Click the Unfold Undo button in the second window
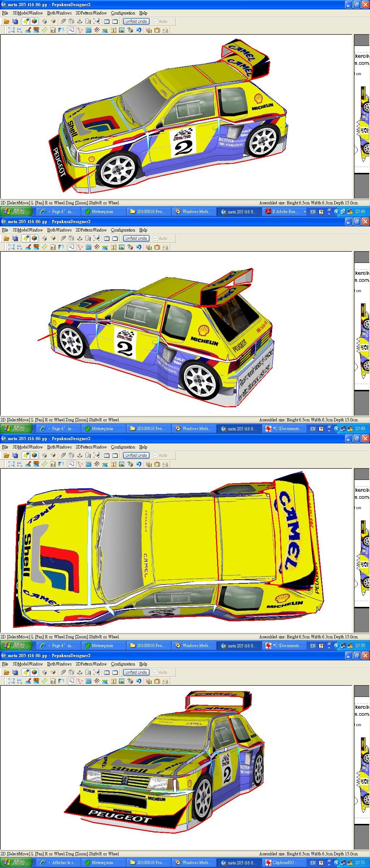The height and width of the screenshot is (868, 370). pyautogui.click(x=136, y=238)
